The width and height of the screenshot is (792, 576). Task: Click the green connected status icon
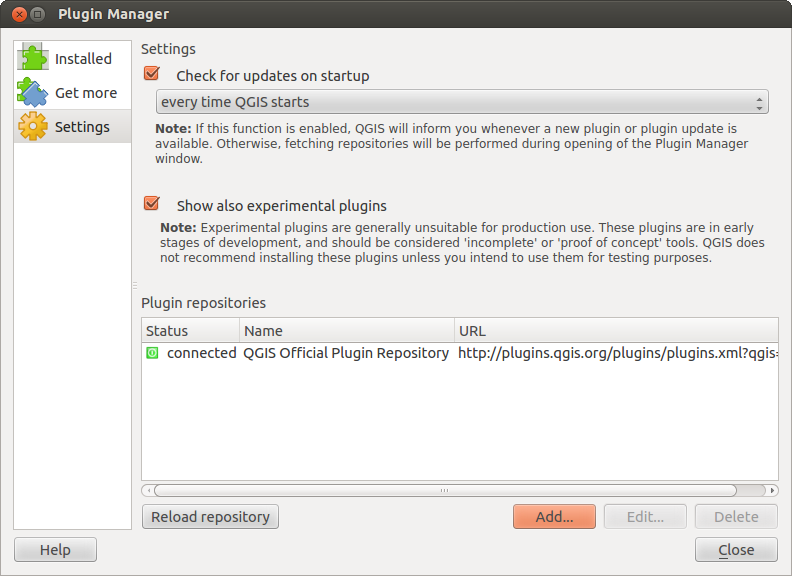[152, 353]
